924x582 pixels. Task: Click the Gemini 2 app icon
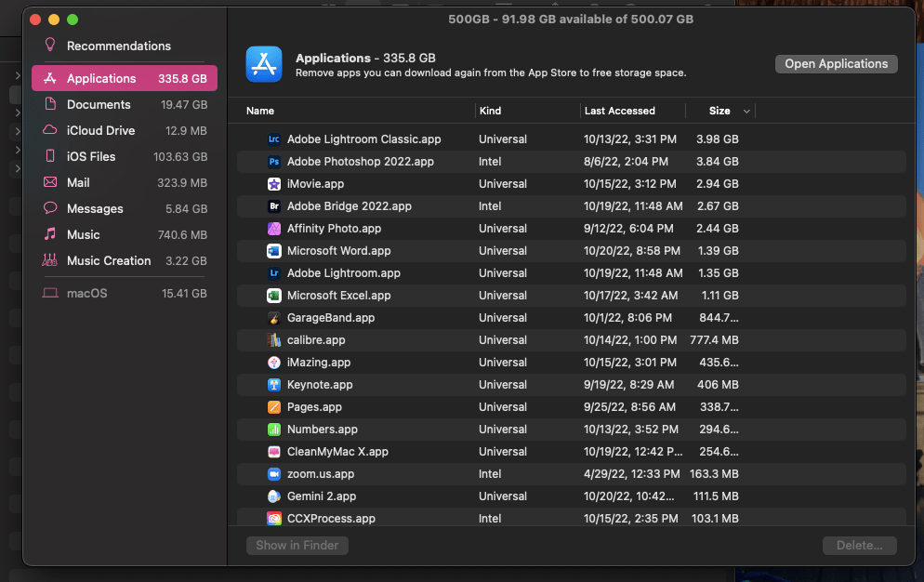[x=274, y=496]
